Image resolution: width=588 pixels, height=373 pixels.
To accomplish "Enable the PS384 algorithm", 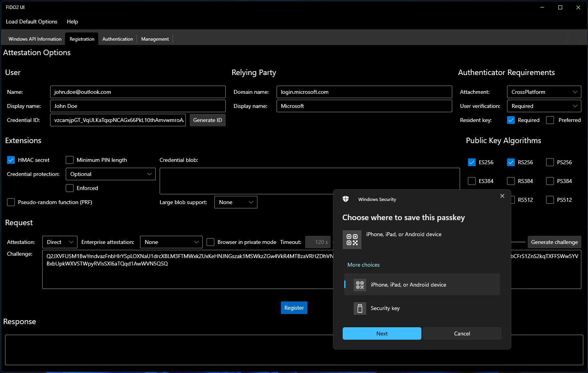I will [550, 181].
